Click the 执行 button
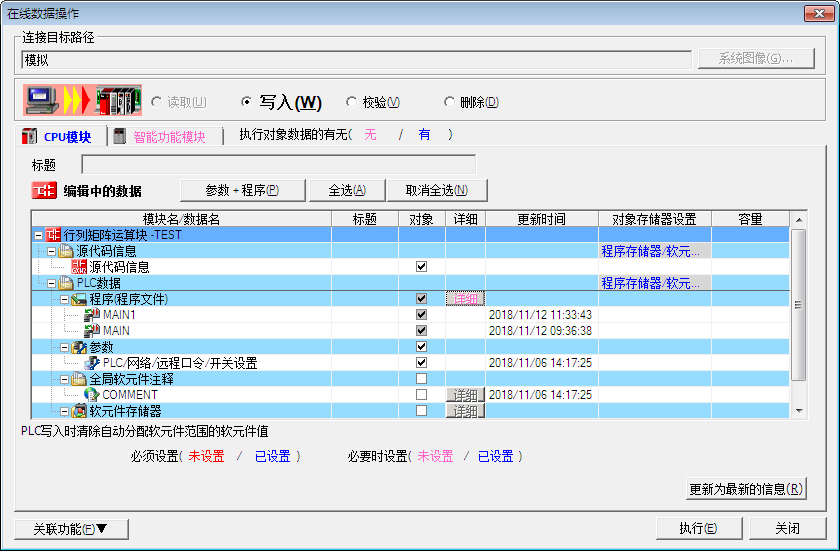Image resolution: width=840 pixels, height=551 pixels. coord(697,528)
